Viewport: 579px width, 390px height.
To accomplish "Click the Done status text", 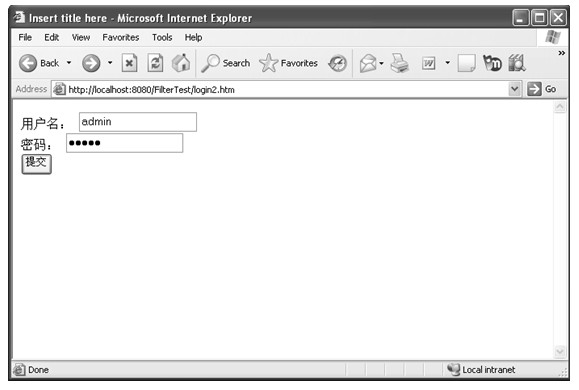I will [x=38, y=370].
